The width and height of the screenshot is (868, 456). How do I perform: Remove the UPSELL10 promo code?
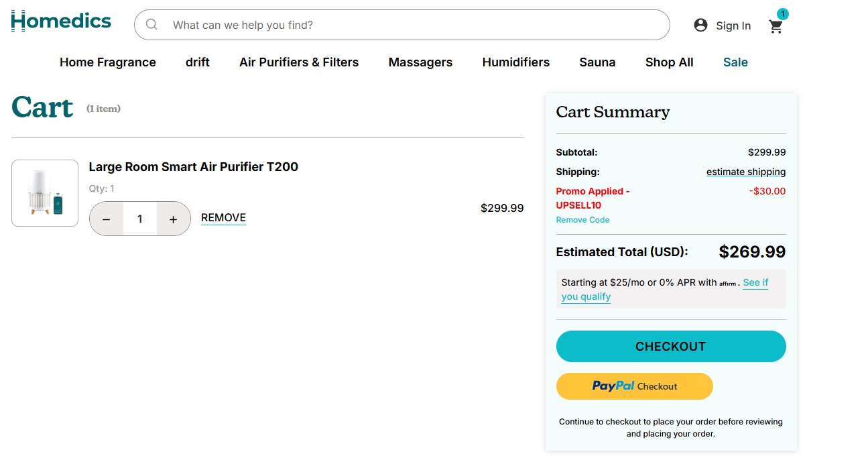[583, 220]
